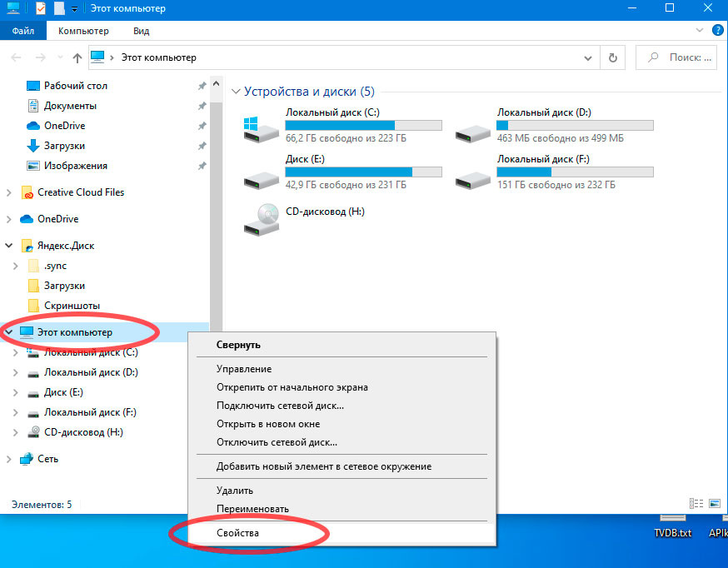Open Properties icon in title bar quick access

[41, 7]
